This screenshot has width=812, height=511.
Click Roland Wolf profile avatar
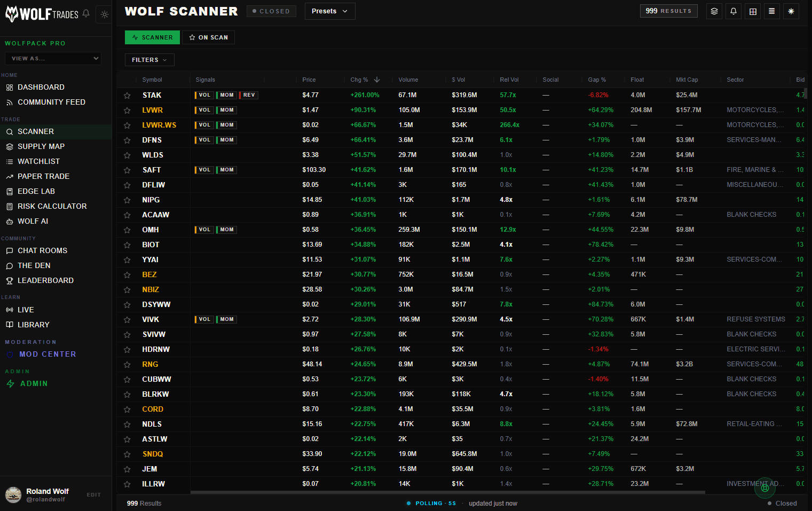click(13, 495)
